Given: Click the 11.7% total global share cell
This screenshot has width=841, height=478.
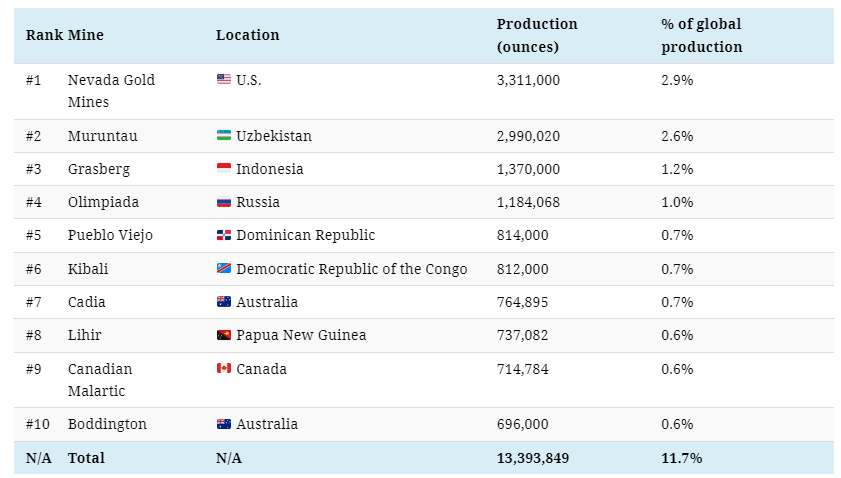Looking at the screenshot, I should point(681,458).
